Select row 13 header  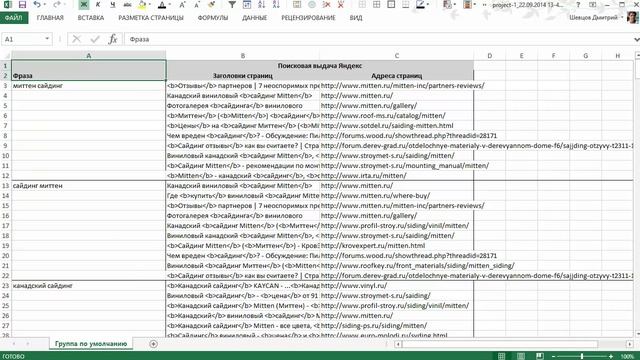[5, 186]
